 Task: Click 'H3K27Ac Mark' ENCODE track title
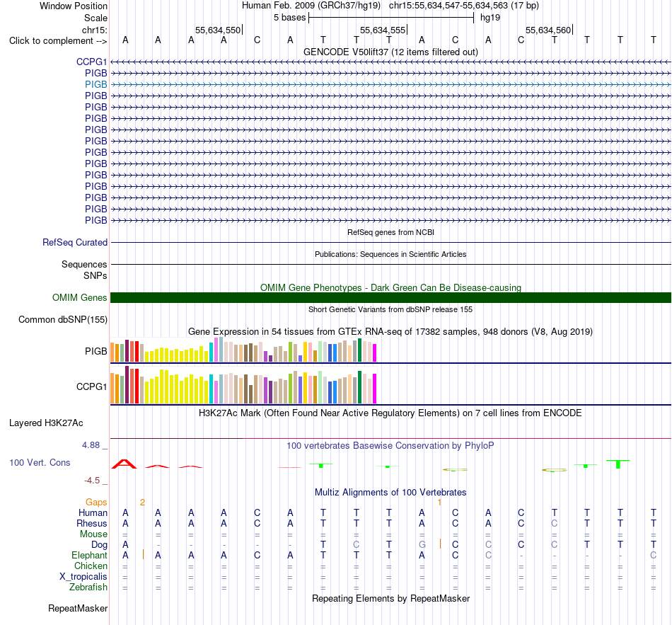390,413
